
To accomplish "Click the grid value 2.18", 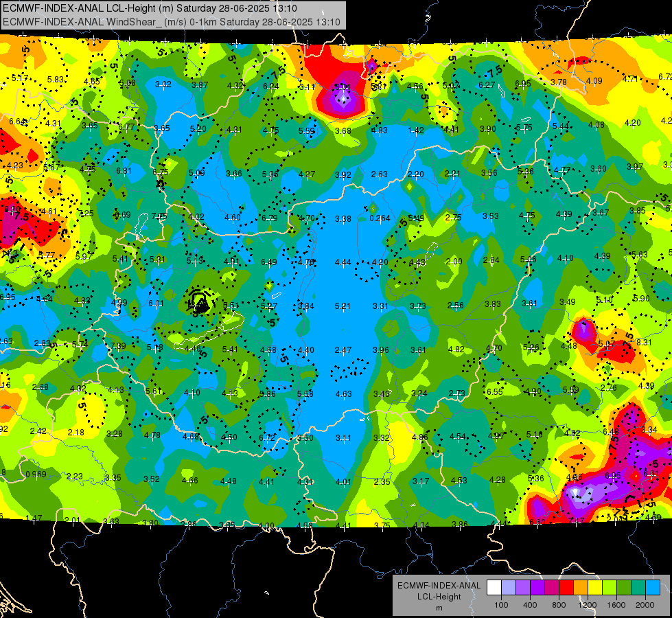I will click(76, 433).
